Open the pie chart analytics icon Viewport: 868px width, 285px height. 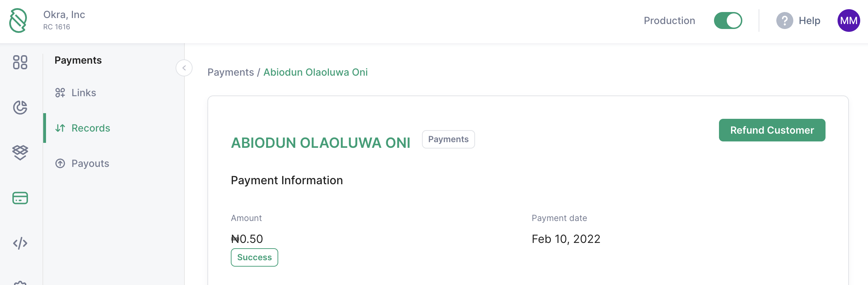(20, 107)
